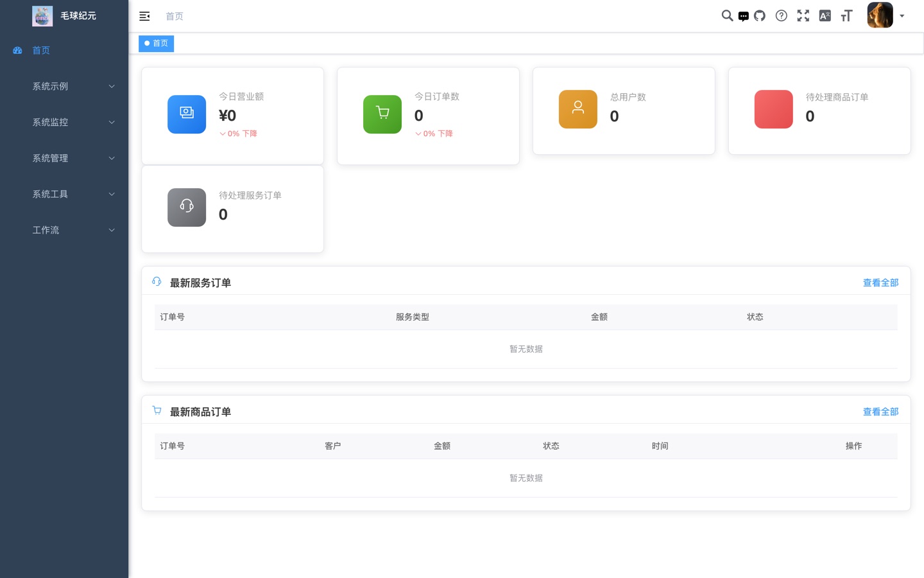924x578 pixels.
Task: Click the 最新服务订单 heading
Action: pos(200,283)
